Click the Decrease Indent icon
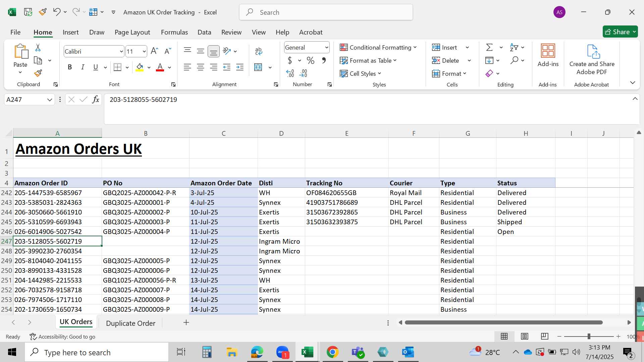This screenshot has width=644, height=362. [227, 67]
